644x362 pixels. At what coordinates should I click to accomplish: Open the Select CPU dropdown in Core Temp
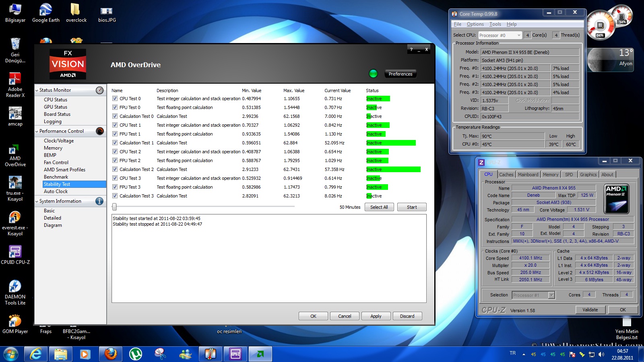point(500,35)
